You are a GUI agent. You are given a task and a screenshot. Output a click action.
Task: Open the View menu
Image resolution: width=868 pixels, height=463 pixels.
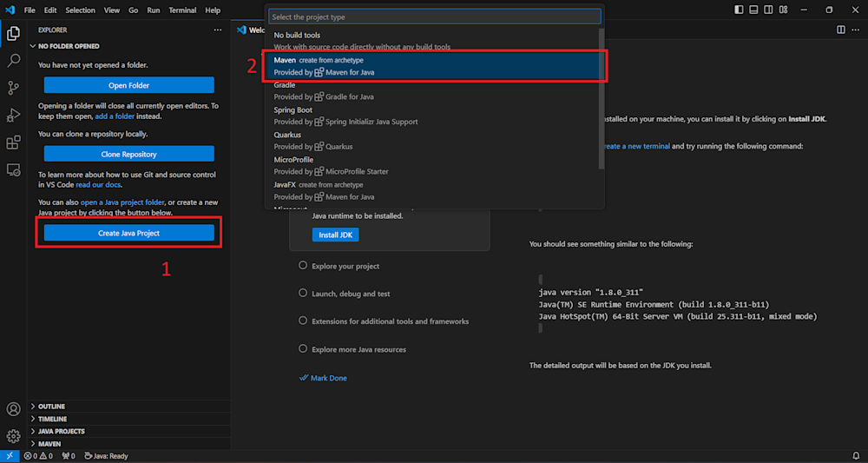click(x=112, y=10)
